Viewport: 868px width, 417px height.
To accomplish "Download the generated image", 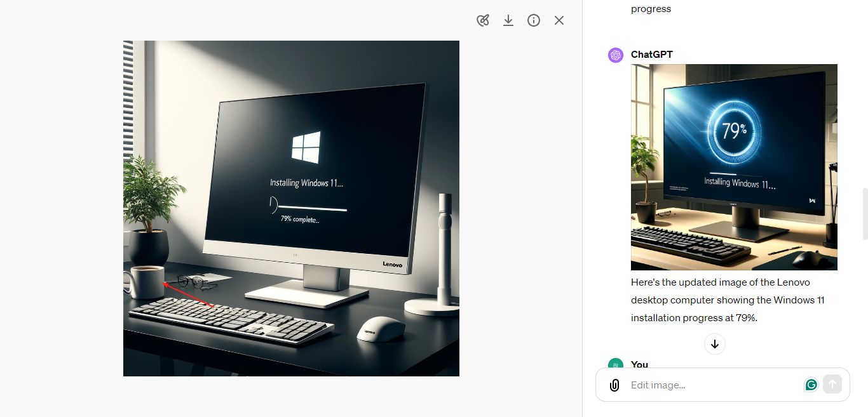I will point(508,20).
